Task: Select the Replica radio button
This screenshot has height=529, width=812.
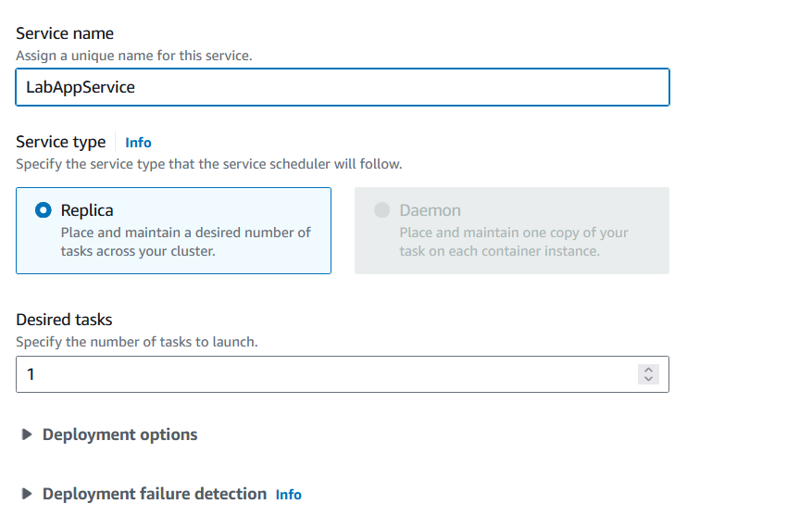Action: 43,210
